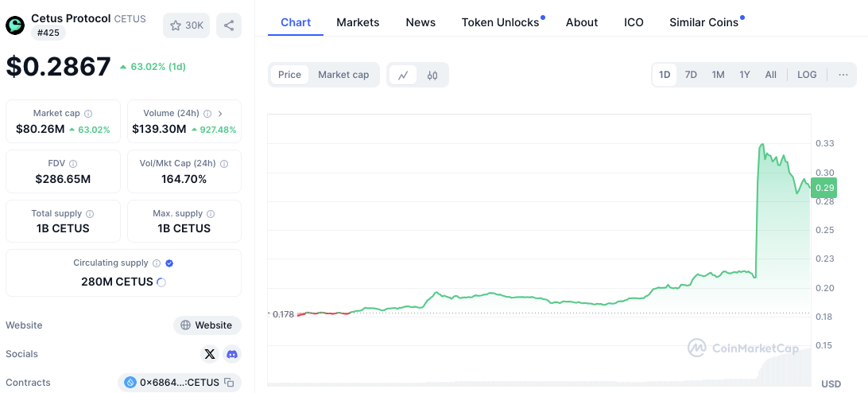The image size is (868, 393).
Task: Show info for Market cap
Action: coord(88,114)
